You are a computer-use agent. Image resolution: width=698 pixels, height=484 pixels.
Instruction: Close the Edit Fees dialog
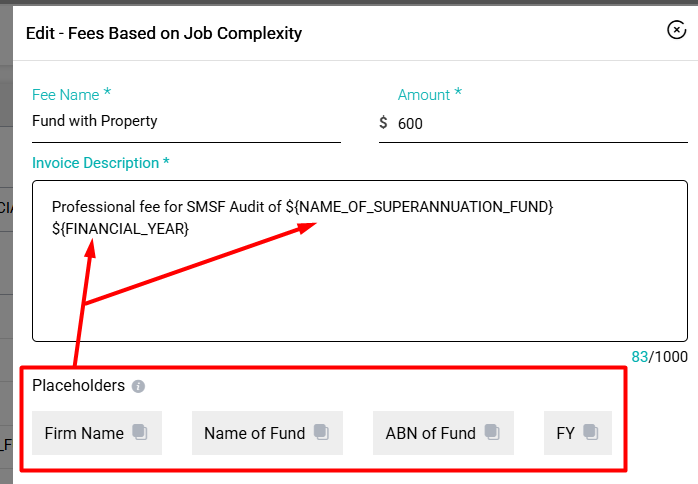coord(676,30)
